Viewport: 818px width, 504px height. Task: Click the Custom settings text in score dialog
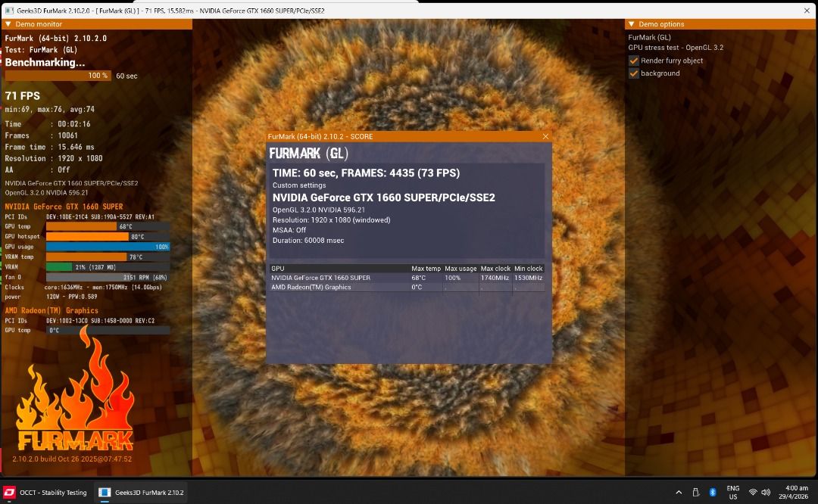[299, 185]
